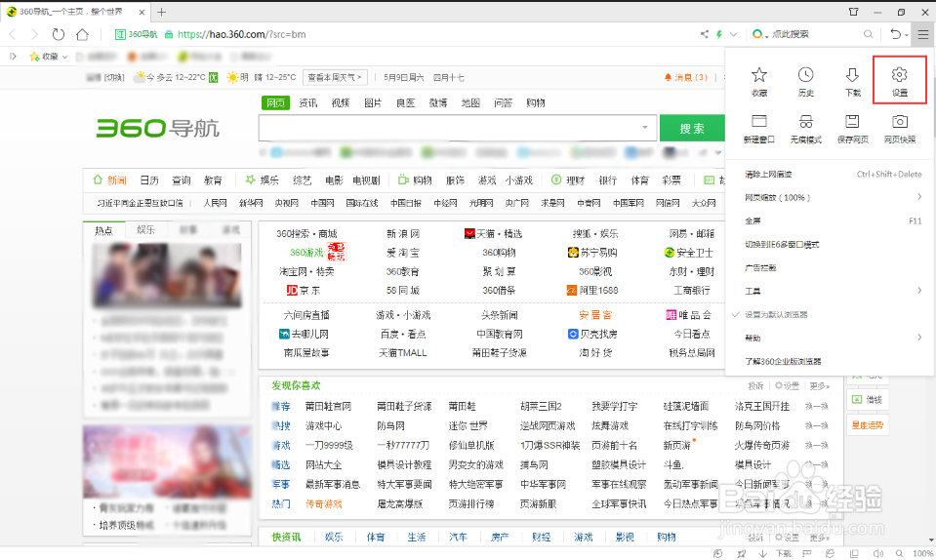This screenshot has width=936, height=560.
Task: Open the 安居客 link
Action: click(x=595, y=315)
